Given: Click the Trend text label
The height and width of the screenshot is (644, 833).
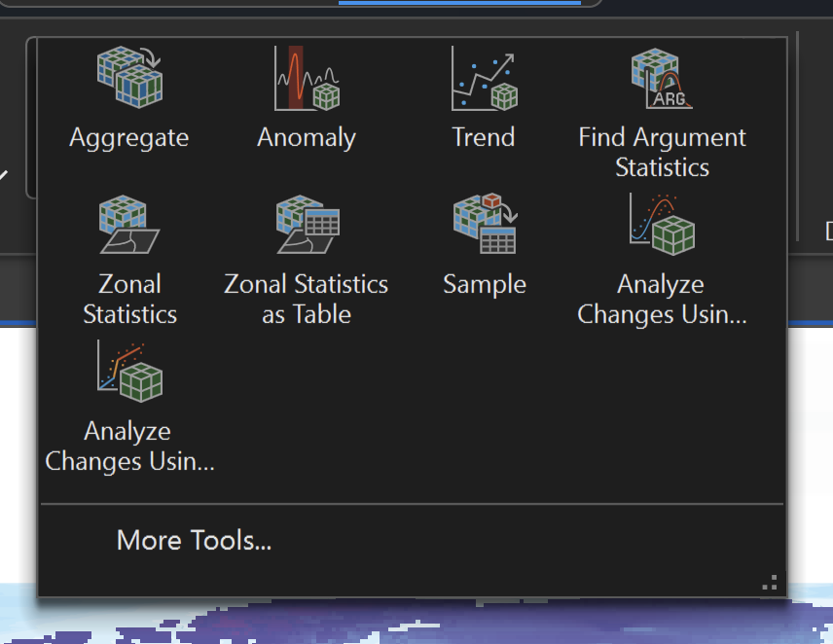Looking at the screenshot, I should click(x=484, y=138).
